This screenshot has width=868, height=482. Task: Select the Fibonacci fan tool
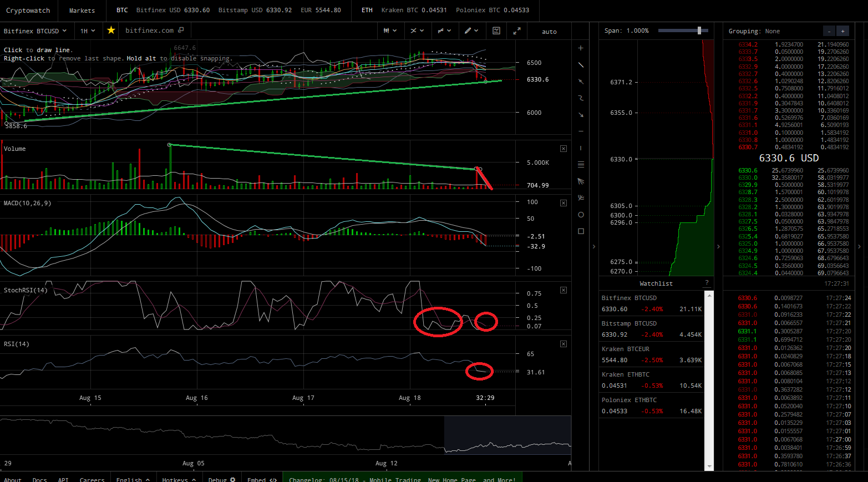pos(581,181)
